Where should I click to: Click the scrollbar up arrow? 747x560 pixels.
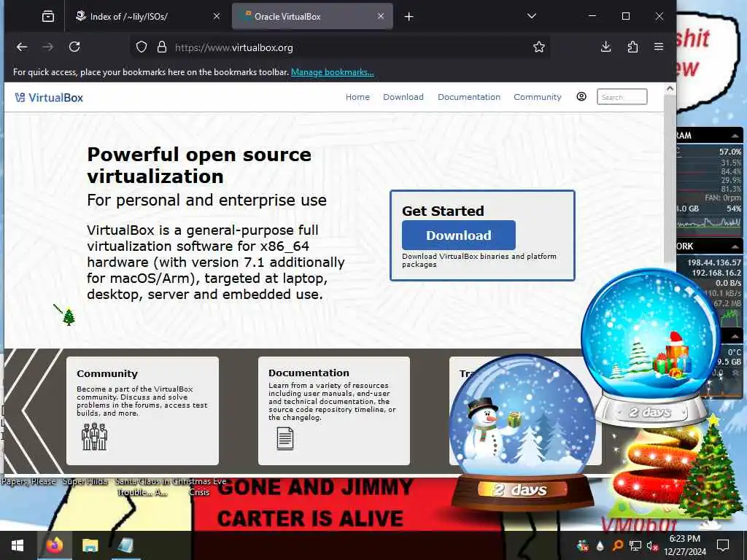pos(670,88)
